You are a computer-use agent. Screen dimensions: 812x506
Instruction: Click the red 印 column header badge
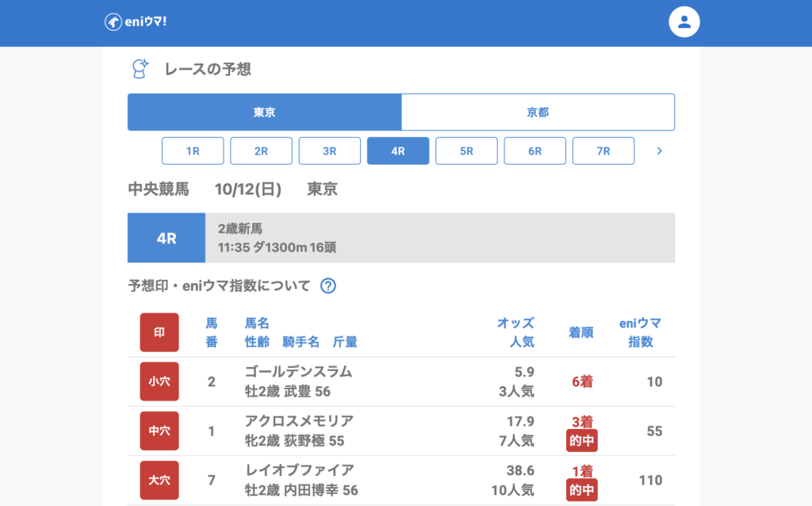coord(159,332)
